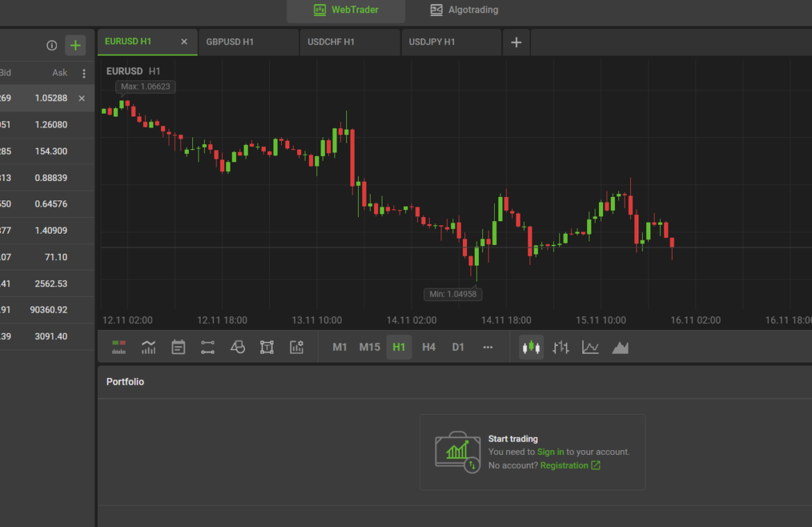Open the WebTrader section
This screenshot has height=527, width=812.
coord(346,10)
